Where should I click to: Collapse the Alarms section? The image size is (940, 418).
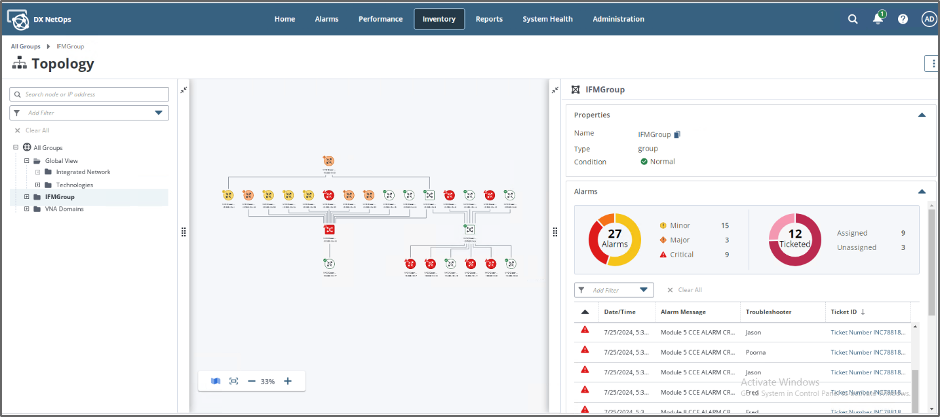[x=921, y=190]
